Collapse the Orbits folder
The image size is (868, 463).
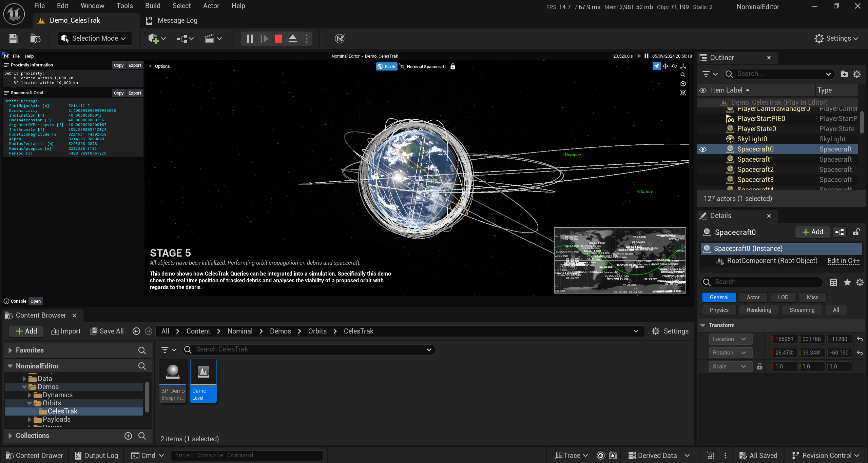pyautogui.click(x=29, y=403)
